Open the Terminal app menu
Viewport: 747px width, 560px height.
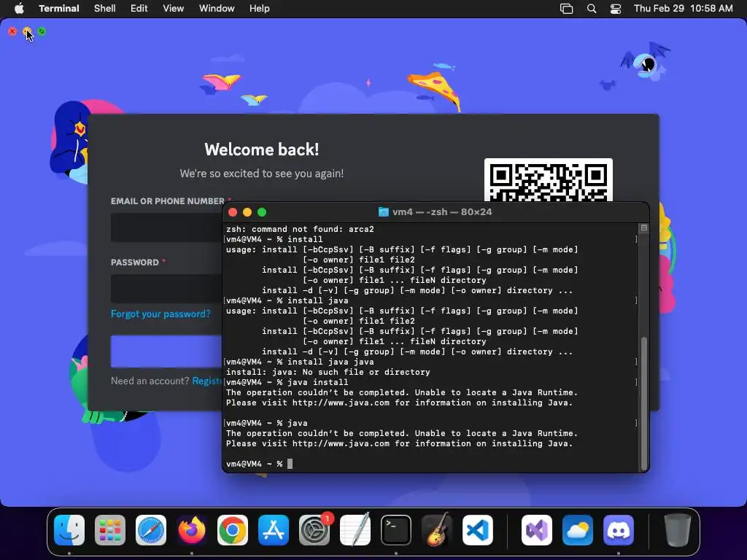tap(59, 9)
